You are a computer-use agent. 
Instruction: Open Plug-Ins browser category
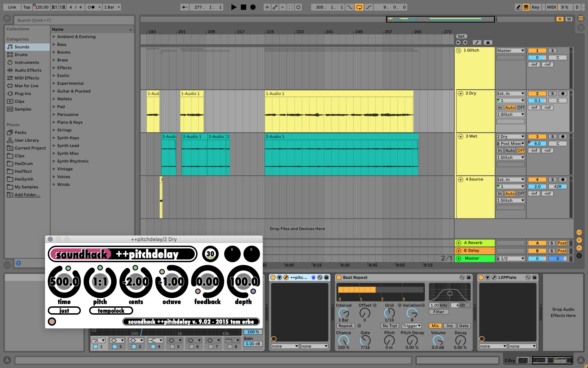23,94
